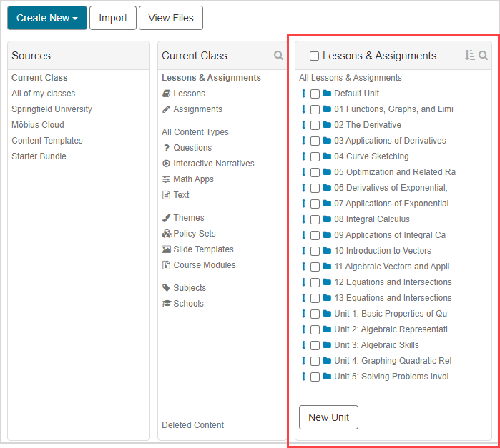The image size is (500, 448).
Task: Click the Interactive Narratives play icon
Action: (x=167, y=164)
